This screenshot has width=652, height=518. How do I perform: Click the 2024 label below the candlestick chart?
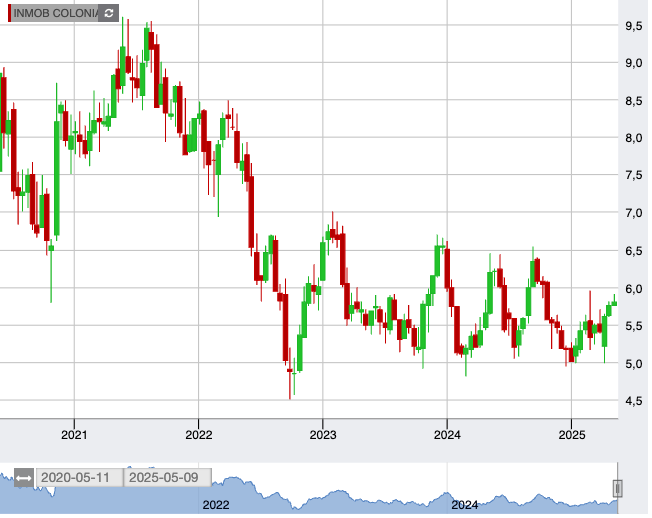(x=447, y=435)
